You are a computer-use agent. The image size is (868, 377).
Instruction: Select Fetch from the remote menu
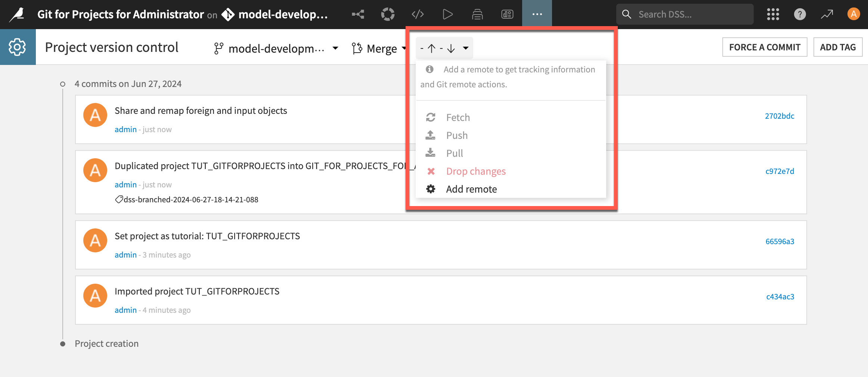458,117
